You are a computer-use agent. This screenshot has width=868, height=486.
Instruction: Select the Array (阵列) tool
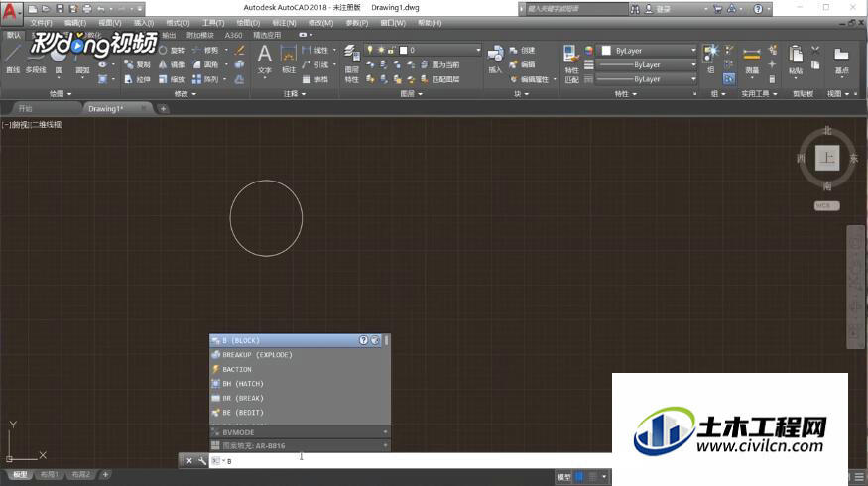click(x=206, y=79)
